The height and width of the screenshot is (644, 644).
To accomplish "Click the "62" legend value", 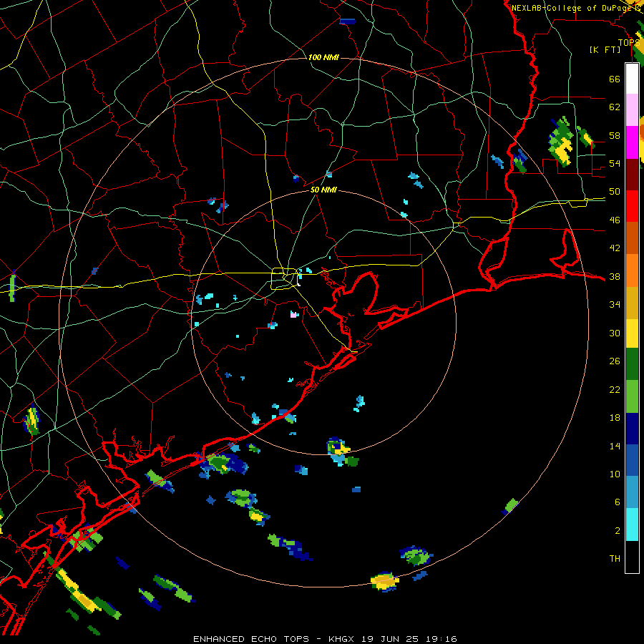I will (615, 107).
